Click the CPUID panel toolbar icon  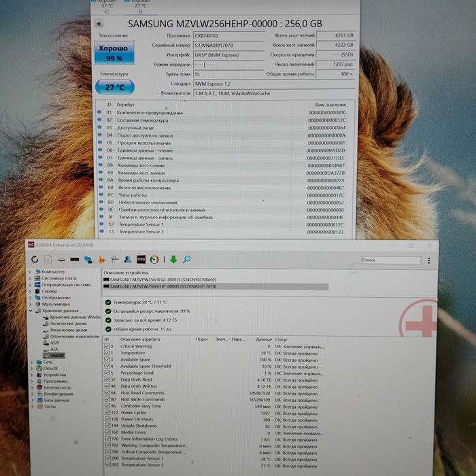[114, 259]
